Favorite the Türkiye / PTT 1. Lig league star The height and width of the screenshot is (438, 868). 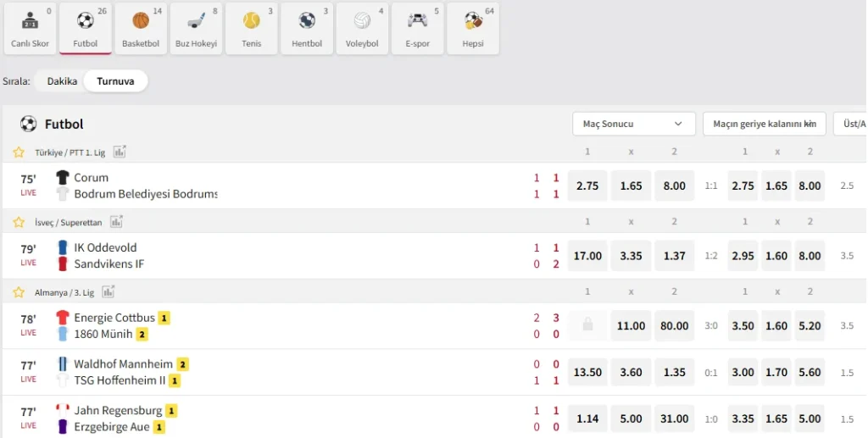coord(19,152)
